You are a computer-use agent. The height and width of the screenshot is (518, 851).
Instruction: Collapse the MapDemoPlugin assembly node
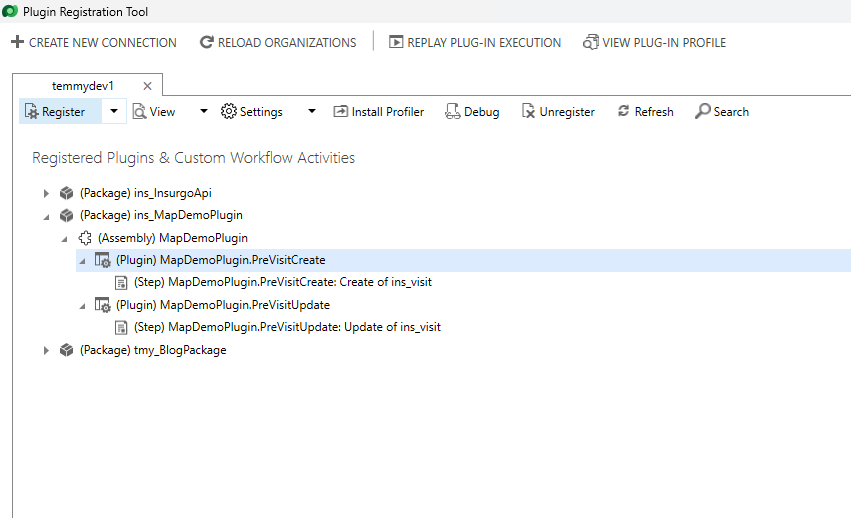click(x=65, y=239)
